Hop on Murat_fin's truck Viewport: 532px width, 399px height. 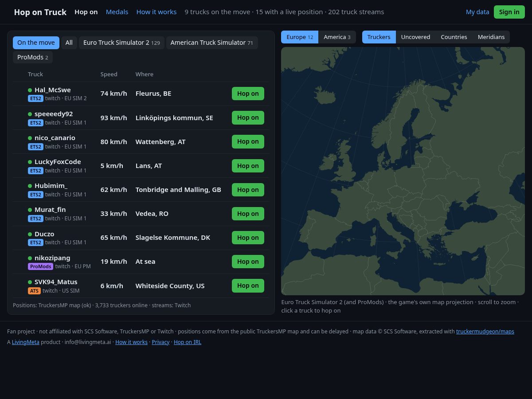coord(248,214)
